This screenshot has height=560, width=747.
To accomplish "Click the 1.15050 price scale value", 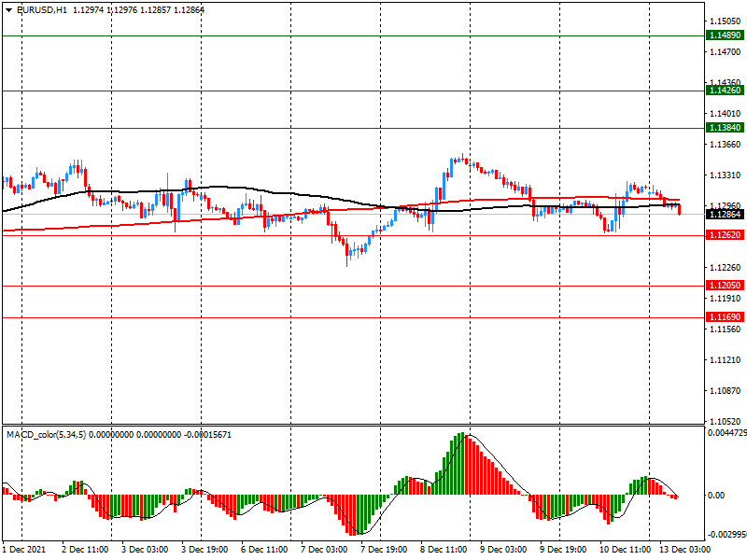I will 726,21.
